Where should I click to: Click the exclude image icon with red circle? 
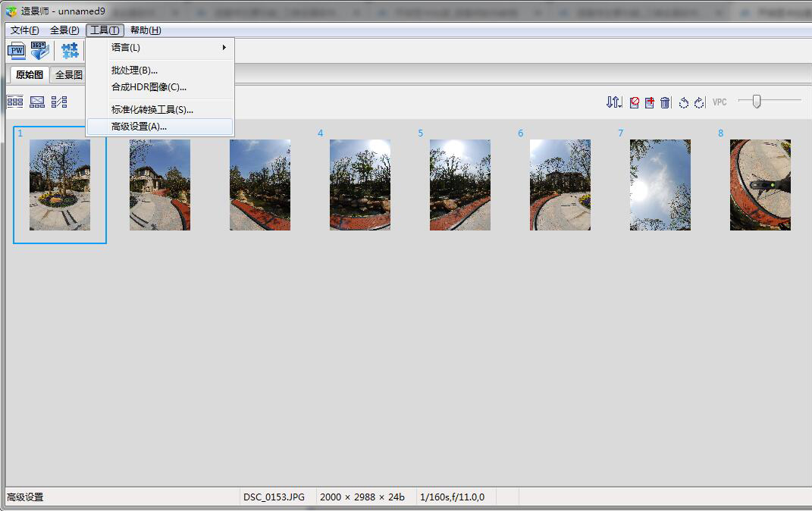tap(635, 102)
